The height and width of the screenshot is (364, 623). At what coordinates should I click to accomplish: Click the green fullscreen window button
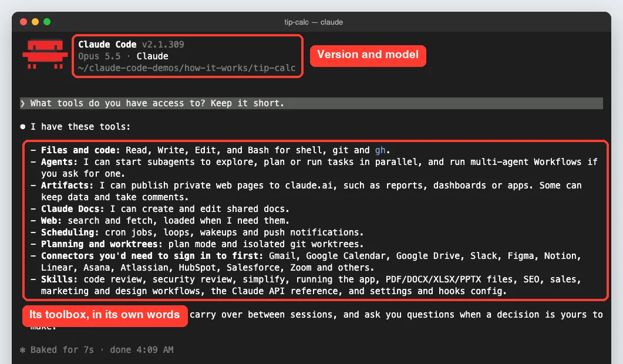47,22
